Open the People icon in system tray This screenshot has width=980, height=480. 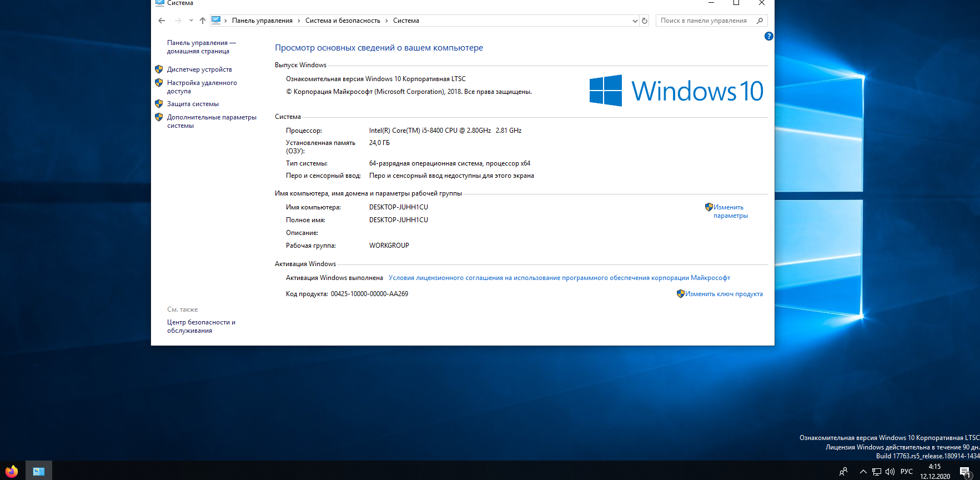coord(843,472)
